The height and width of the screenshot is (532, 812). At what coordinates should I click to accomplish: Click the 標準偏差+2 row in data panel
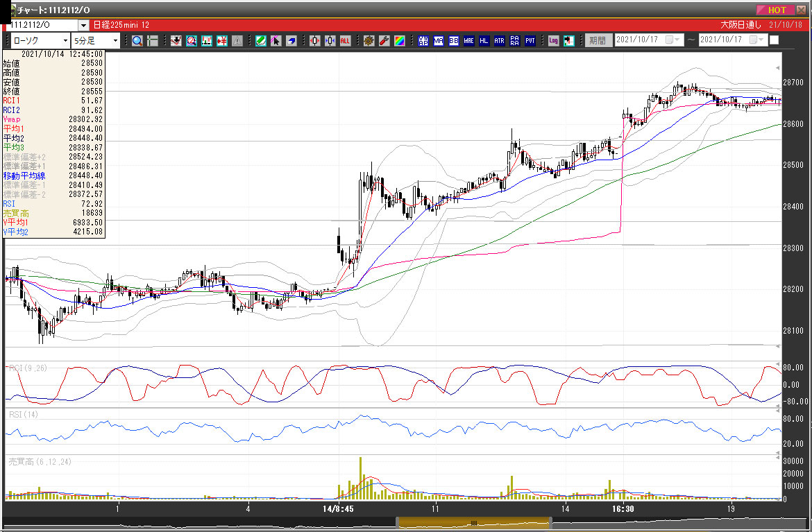point(53,157)
